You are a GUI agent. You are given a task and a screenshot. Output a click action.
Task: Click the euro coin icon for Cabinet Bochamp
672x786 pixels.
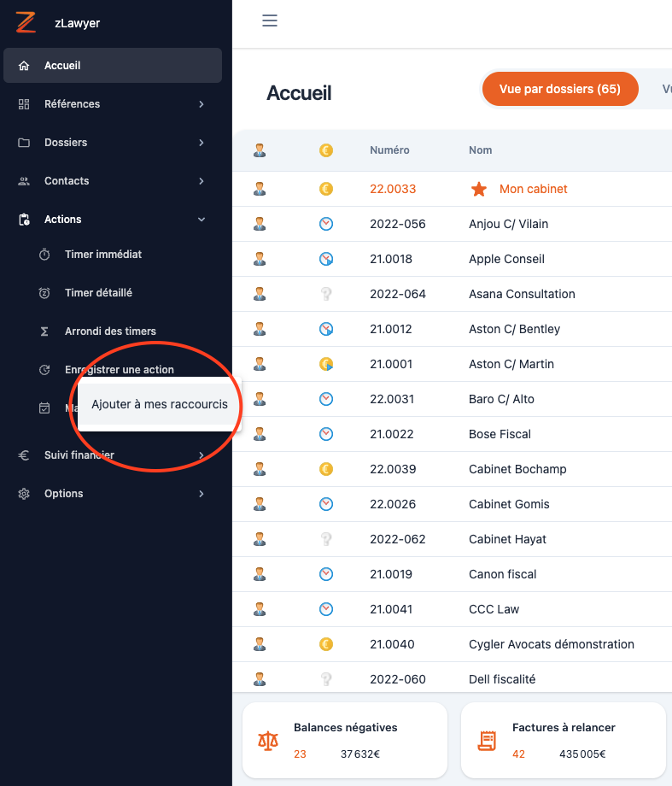325,469
